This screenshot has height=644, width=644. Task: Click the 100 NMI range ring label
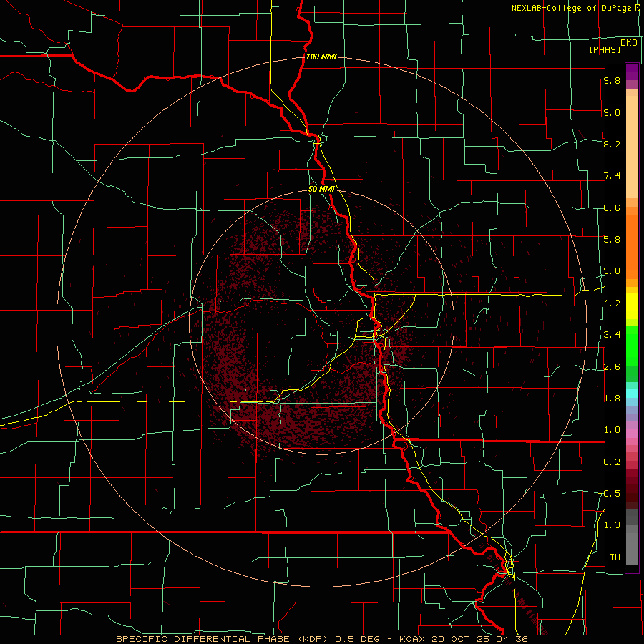pyautogui.click(x=321, y=57)
